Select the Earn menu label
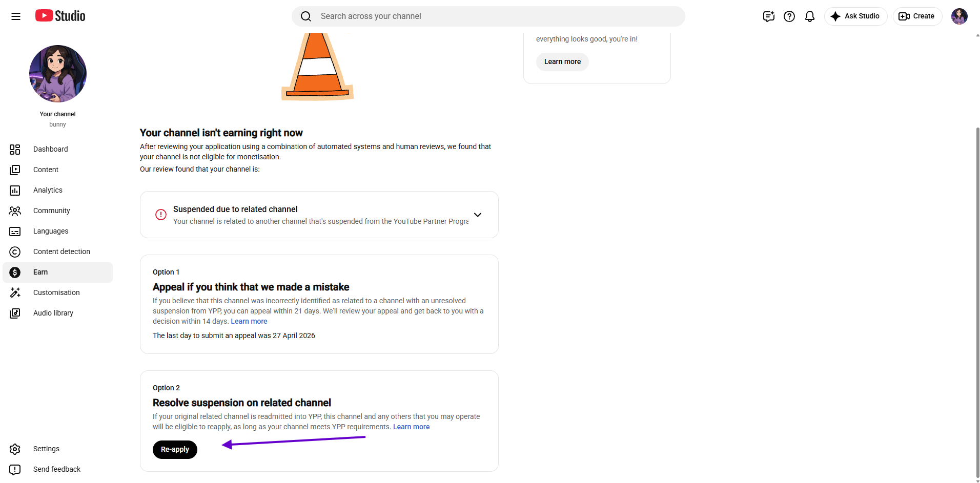This screenshot has width=980, height=483. pos(40,272)
